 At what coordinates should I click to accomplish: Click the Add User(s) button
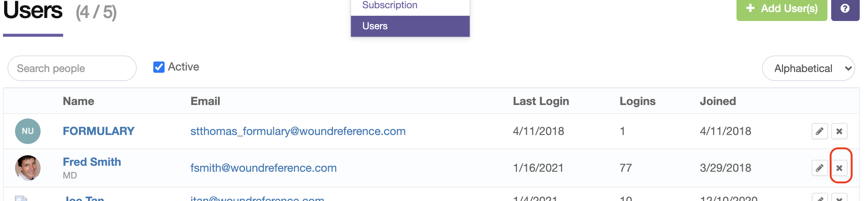782,9
